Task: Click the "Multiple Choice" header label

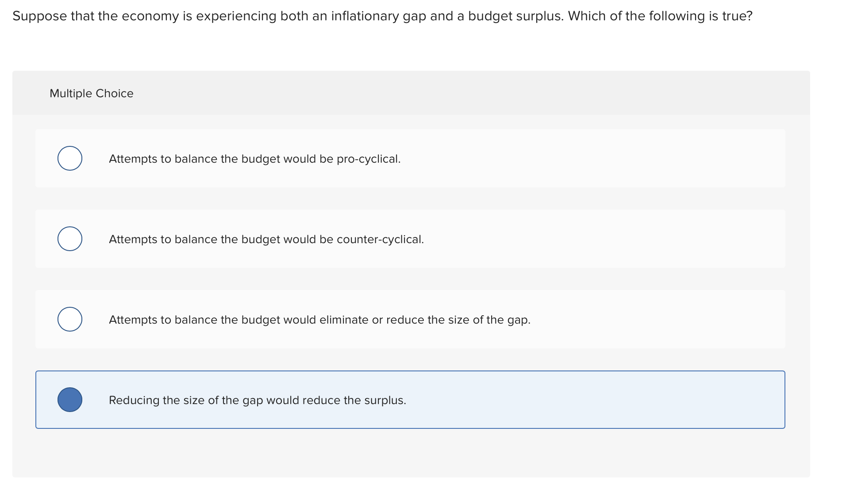Action: click(91, 93)
